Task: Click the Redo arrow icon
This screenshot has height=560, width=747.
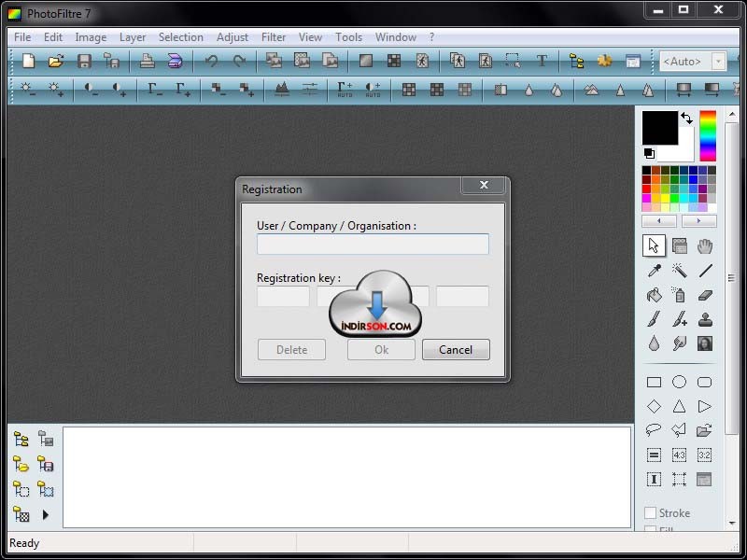Action: coord(239,61)
